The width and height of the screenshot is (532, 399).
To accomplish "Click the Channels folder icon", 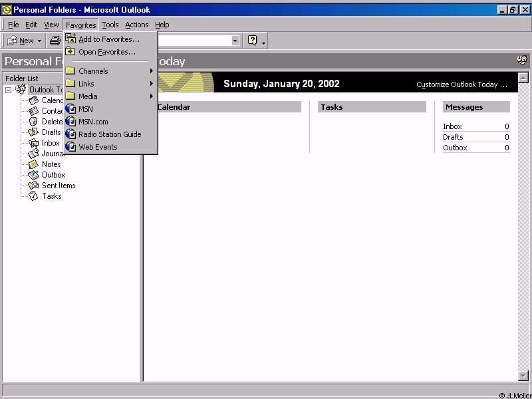I will point(70,71).
